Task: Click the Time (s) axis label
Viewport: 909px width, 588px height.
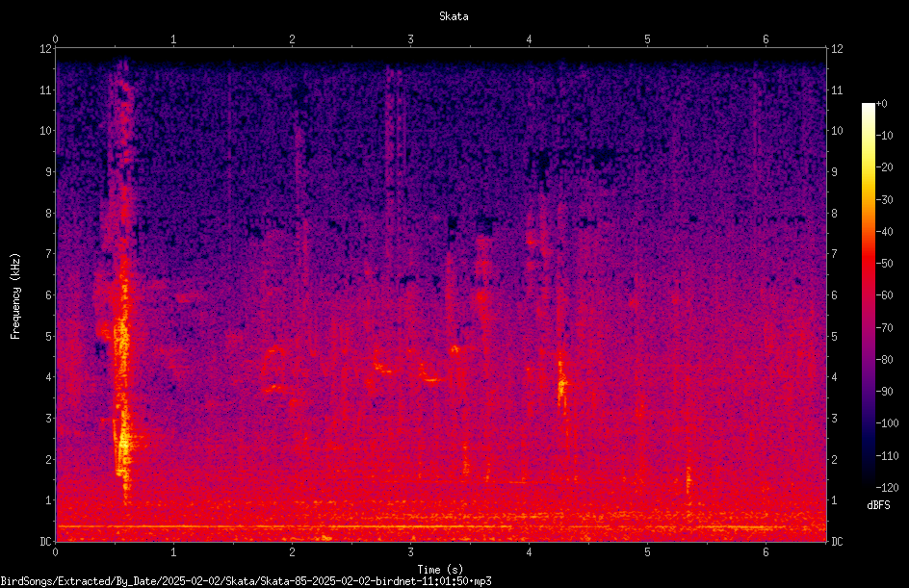Action: (x=440, y=569)
